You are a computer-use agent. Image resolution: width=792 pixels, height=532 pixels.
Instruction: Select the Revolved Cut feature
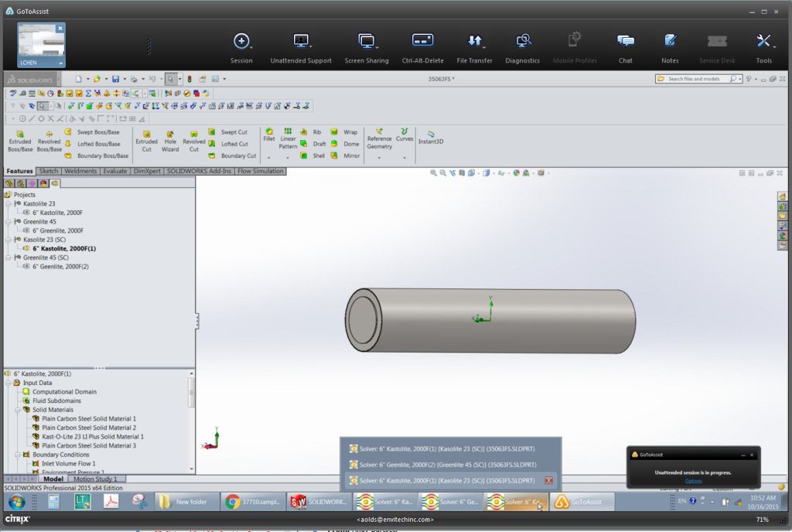click(x=194, y=142)
